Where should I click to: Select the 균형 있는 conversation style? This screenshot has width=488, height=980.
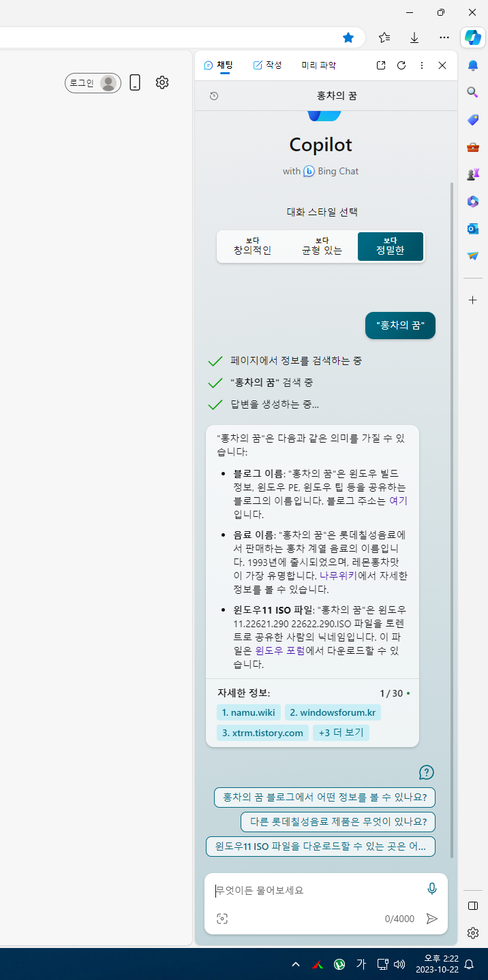pyautogui.click(x=322, y=247)
